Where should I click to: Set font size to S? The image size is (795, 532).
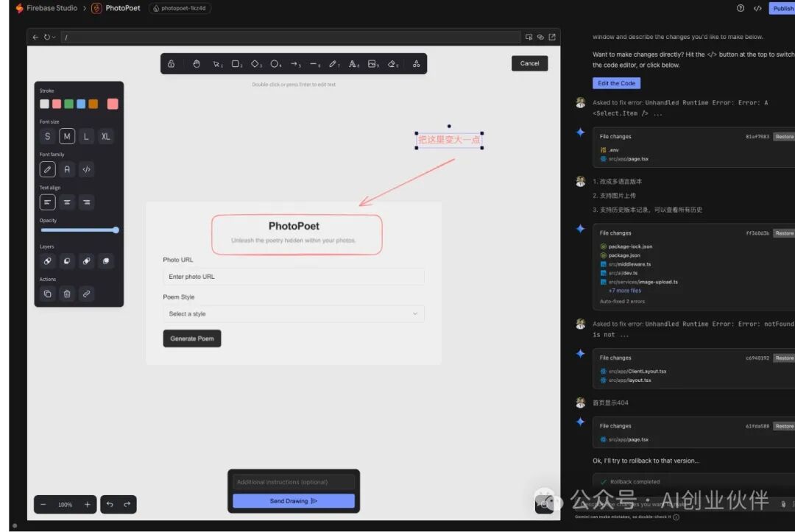48,136
